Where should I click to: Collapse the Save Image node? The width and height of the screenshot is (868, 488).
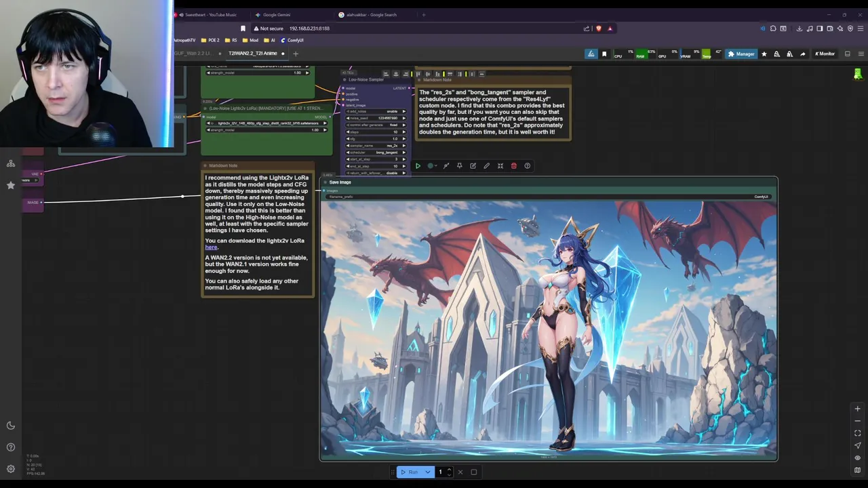(x=325, y=182)
